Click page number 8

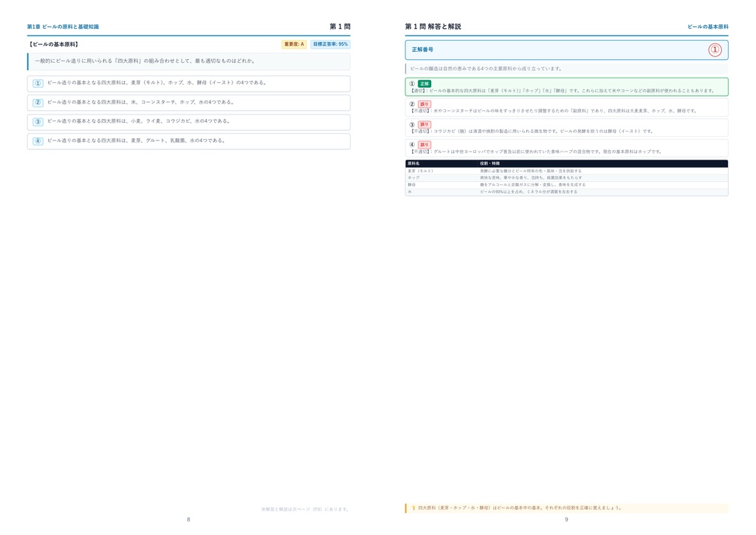tap(188, 519)
